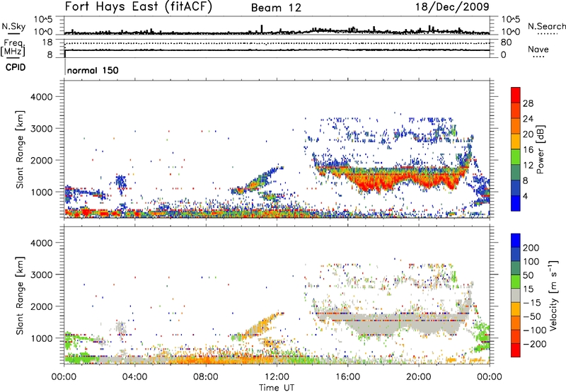566x392 pixels.
Task: Click the "Time UT" axis title
Action: 277,388
